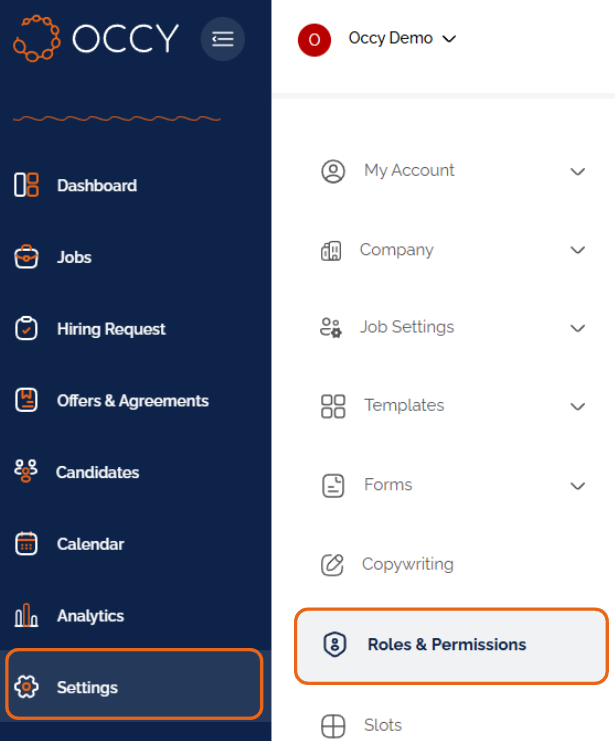615x741 pixels.
Task: Click the Offers & Agreements document icon
Action: click(x=26, y=400)
